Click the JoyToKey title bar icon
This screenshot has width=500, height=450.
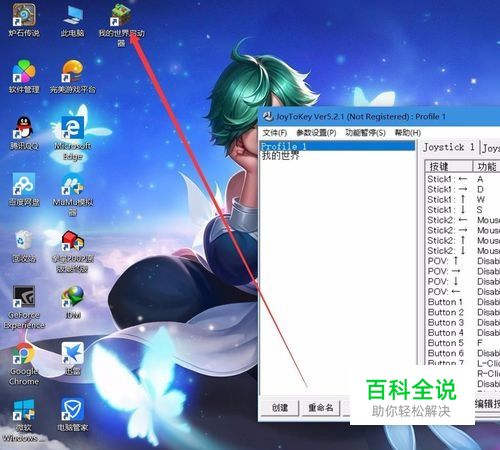pos(268,117)
